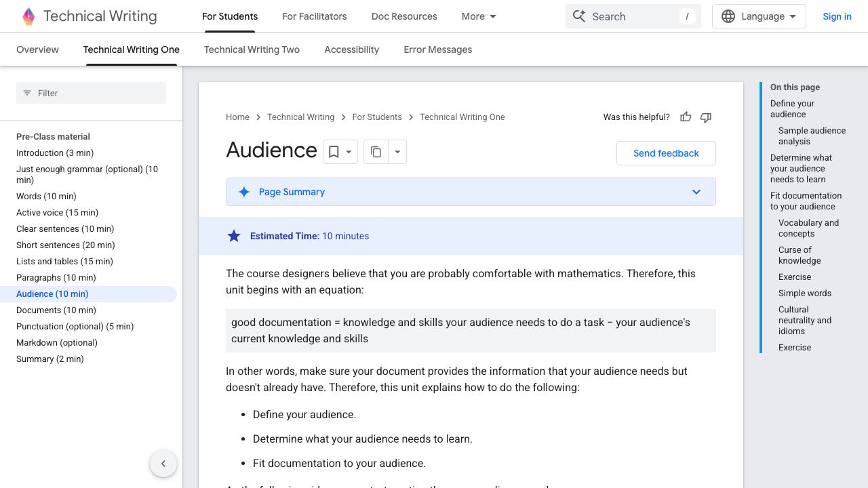
Task: Jump to Sample audience analysis section
Action: pos(812,136)
